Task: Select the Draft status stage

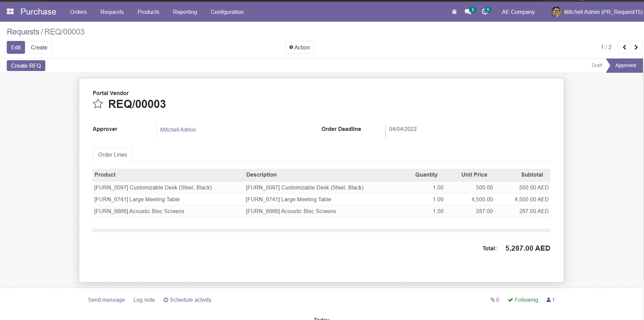Action: pos(597,66)
